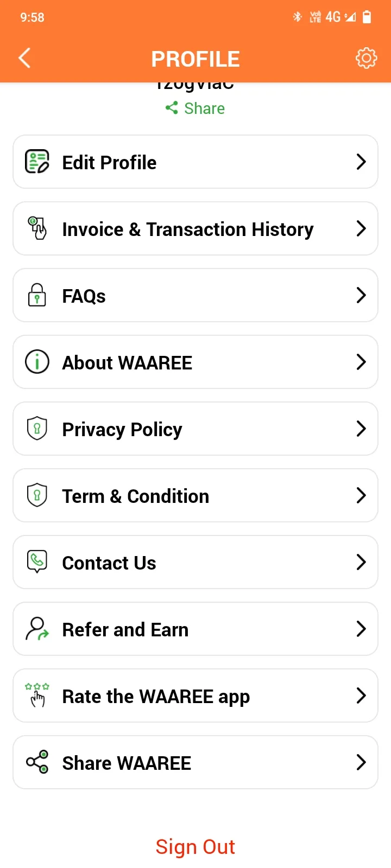Screen dimensions: 391x868
Task: Tap the Invoice & Transaction History icon
Action: 37,228
